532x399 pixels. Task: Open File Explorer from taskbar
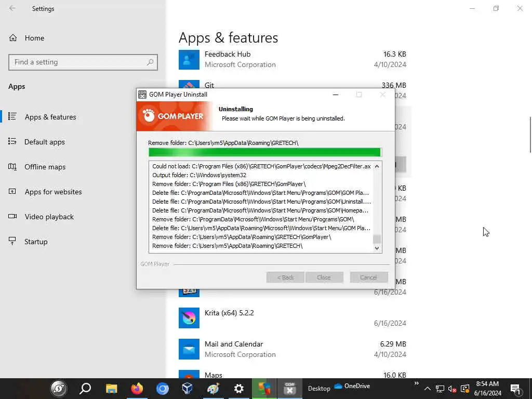pyautogui.click(x=111, y=389)
